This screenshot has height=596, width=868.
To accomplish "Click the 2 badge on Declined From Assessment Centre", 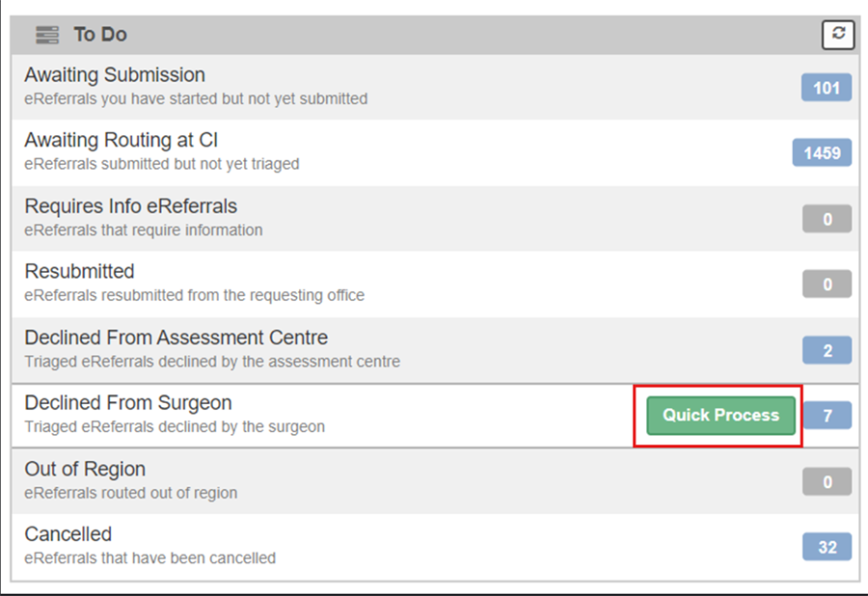I will coord(827,350).
